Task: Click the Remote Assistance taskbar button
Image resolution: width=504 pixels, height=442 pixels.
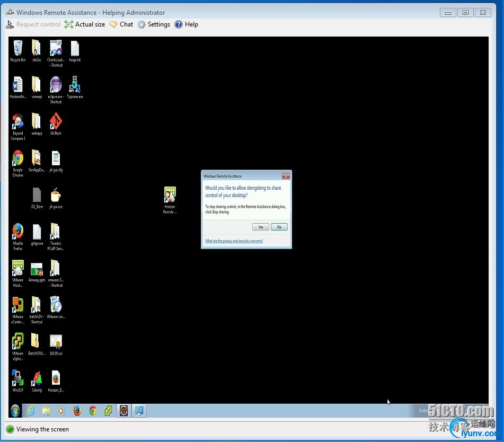Action: (139, 411)
